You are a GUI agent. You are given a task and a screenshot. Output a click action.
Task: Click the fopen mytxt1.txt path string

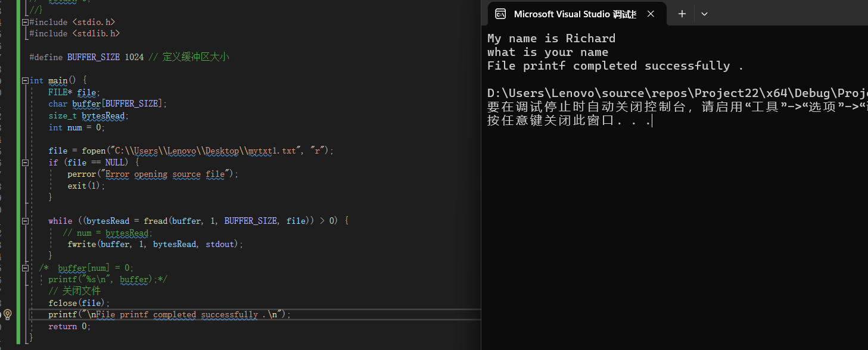[206, 151]
